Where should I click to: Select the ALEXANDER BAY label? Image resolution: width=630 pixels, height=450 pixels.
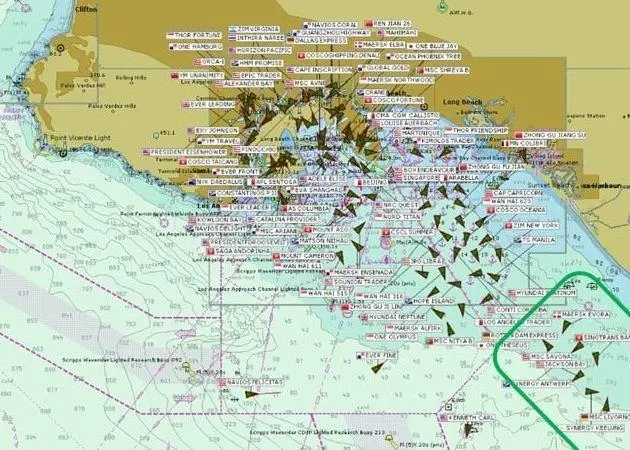[245, 84]
